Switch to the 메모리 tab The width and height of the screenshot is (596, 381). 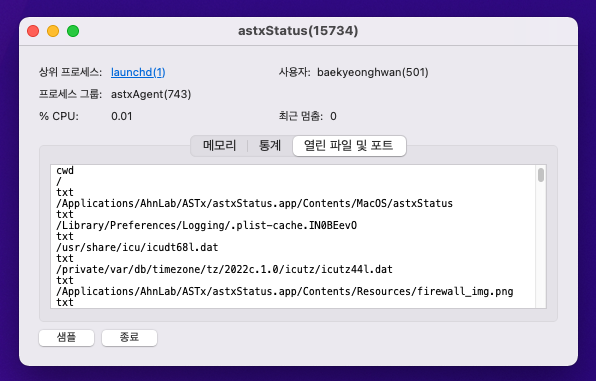point(219,146)
